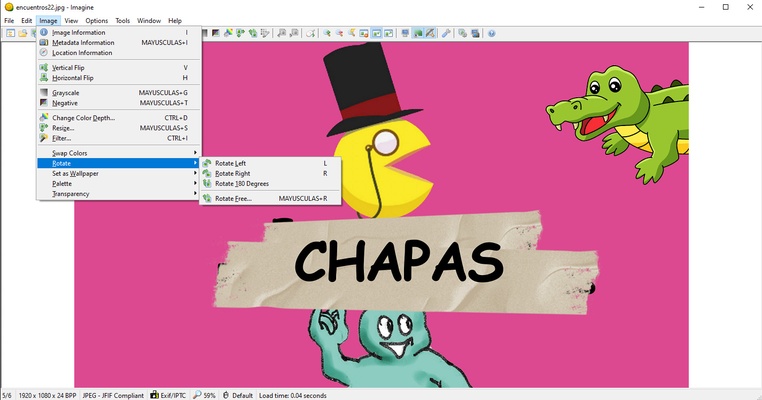The image size is (762, 400).
Task: Apply Grayscale to the image
Action: click(66, 92)
